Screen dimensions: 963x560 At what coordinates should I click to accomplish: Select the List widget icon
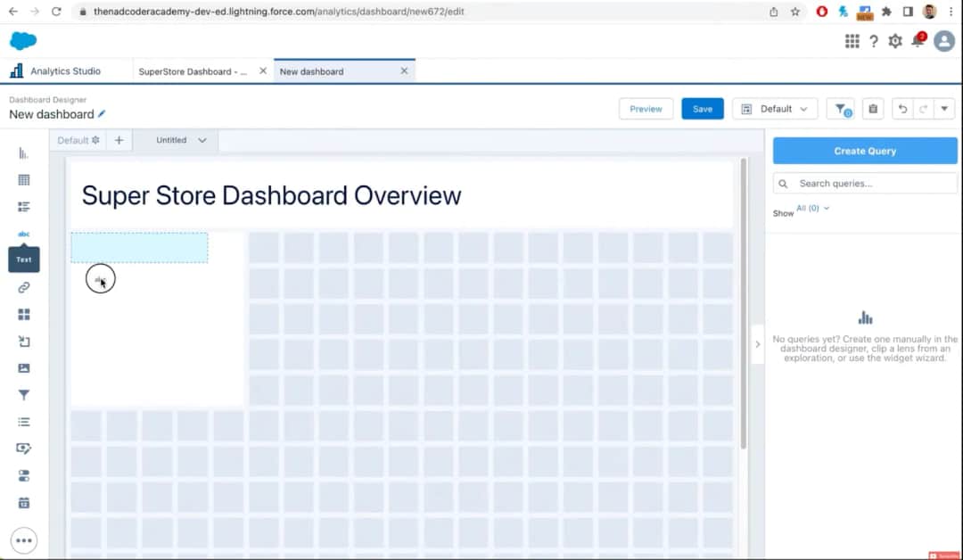[x=23, y=422]
